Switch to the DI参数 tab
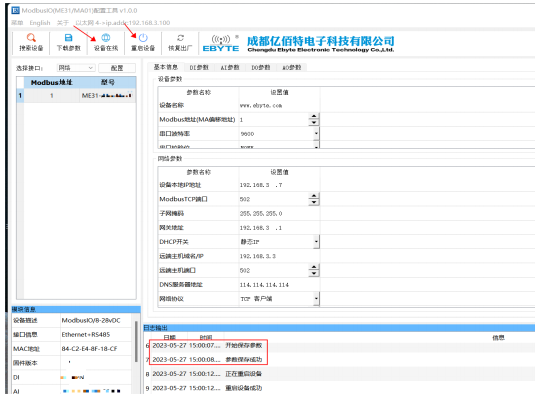This screenshot has width=540, height=398. (x=199, y=67)
